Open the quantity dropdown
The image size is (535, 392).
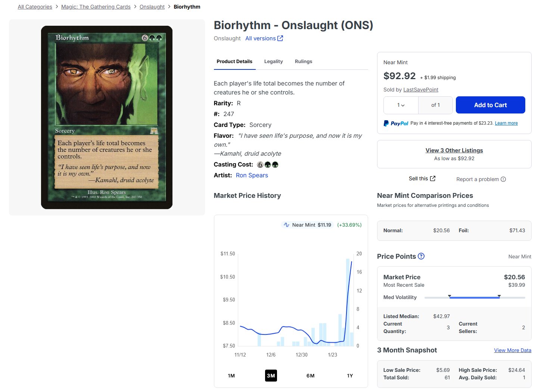pos(401,105)
